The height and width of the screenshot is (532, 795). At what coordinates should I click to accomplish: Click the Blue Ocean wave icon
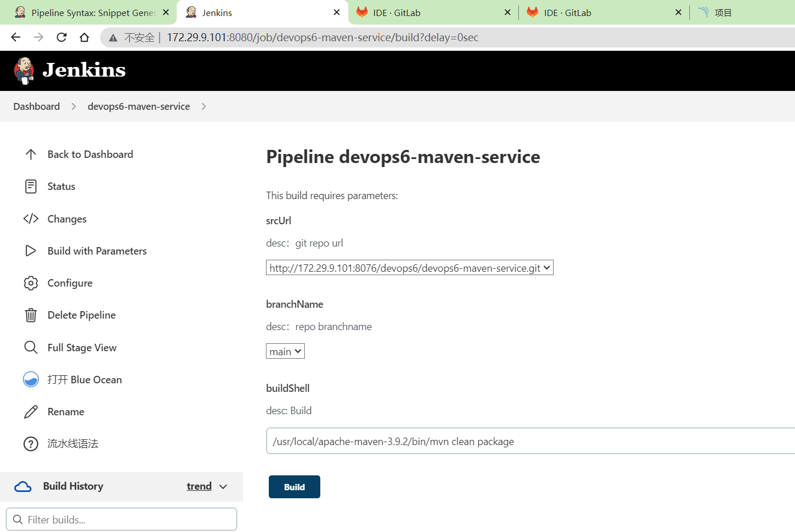(31, 379)
